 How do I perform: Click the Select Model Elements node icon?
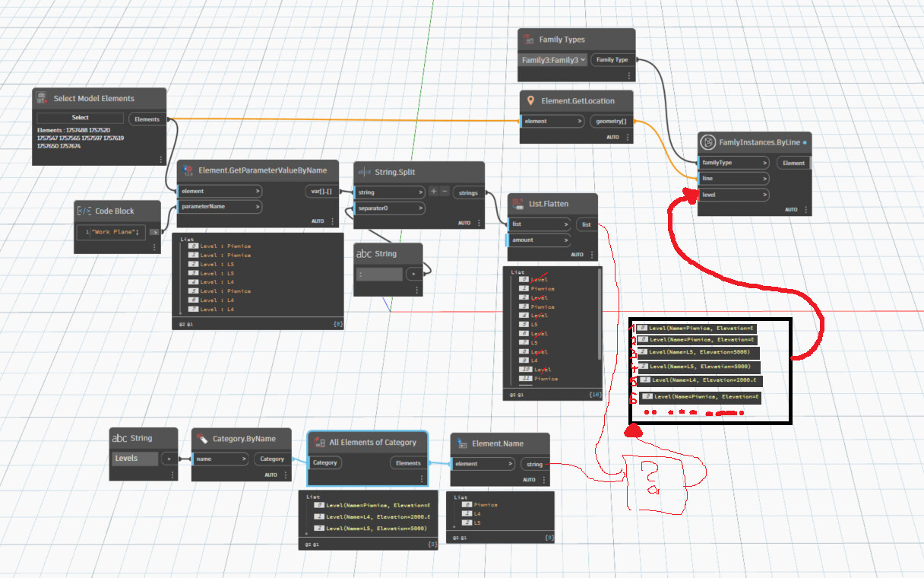42,99
